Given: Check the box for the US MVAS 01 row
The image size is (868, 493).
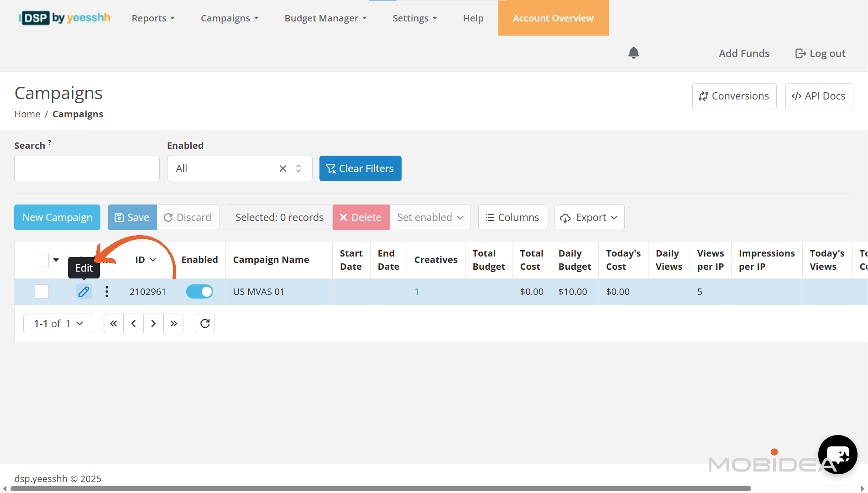Looking at the screenshot, I should click(42, 292).
